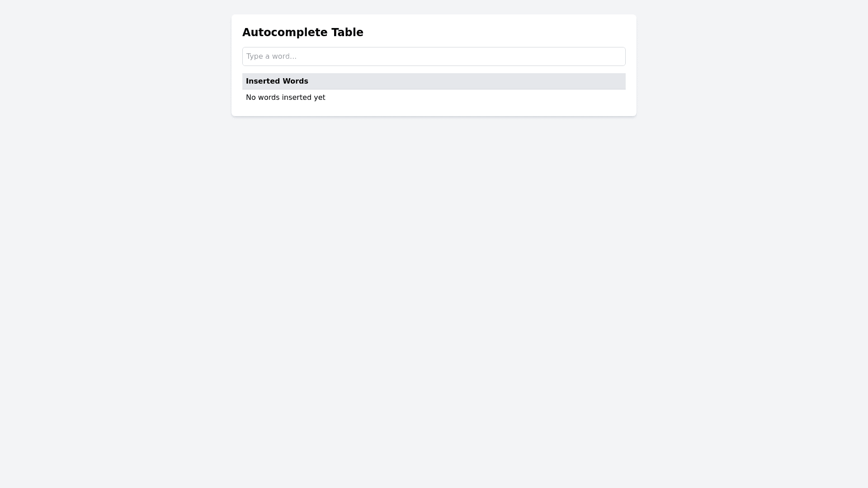This screenshot has width=868, height=488.
Task: Click the right end of the word input
Action: click(x=615, y=56)
